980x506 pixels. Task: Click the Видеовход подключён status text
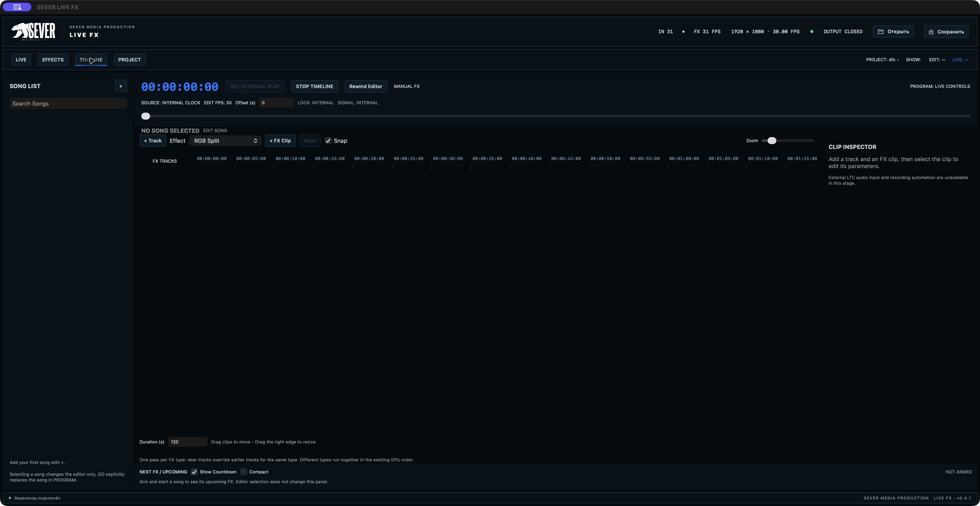pos(37,498)
